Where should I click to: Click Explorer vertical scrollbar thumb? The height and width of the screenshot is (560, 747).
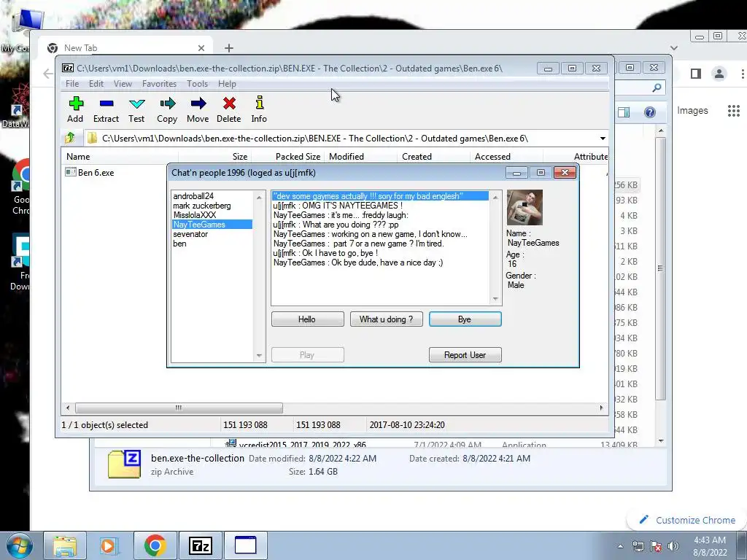pyautogui.click(x=660, y=268)
